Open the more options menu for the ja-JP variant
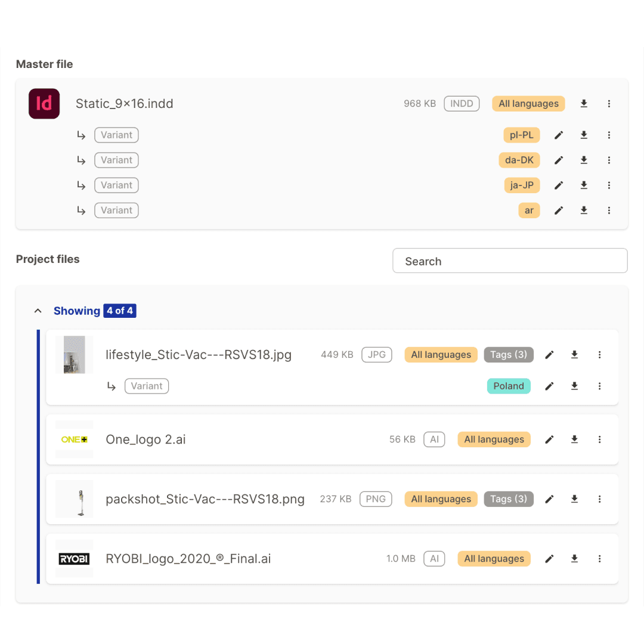The width and height of the screenshot is (644, 644). coord(609,185)
